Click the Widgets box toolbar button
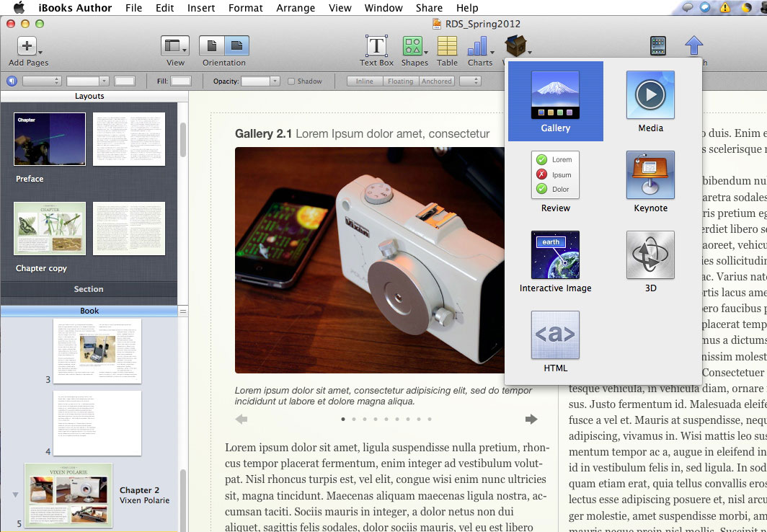The height and width of the screenshot is (532, 767). coord(517,46)
